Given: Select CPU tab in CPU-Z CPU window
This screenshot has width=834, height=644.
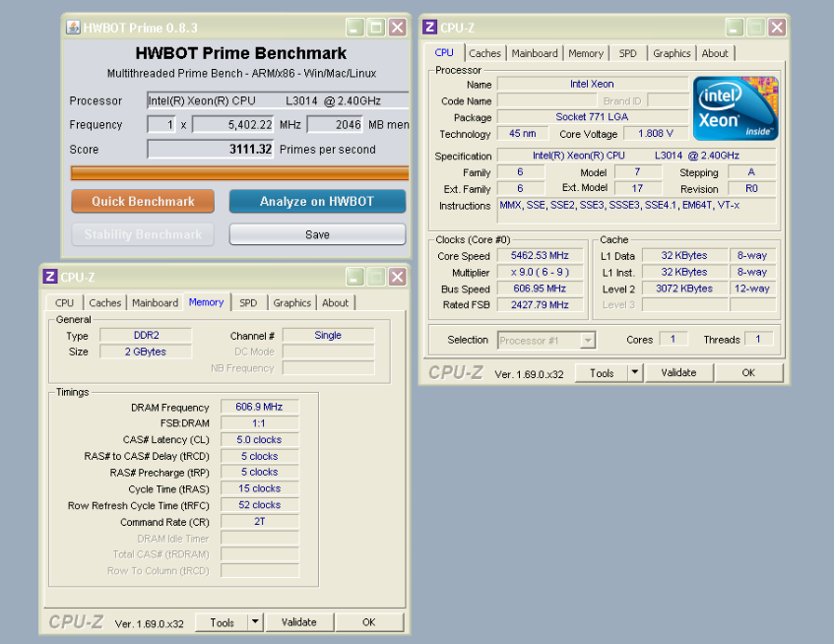Looking at the screenshot, I should tap(444, 52).
